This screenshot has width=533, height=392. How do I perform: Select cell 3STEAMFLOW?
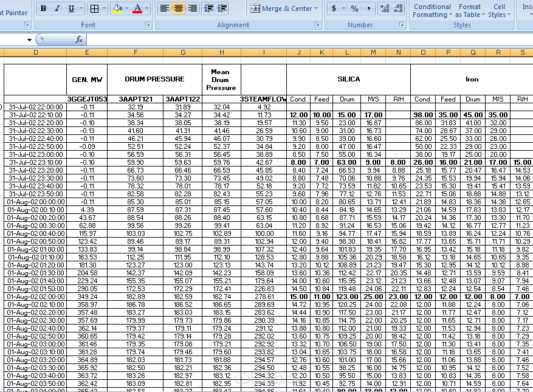click(264, 99)
